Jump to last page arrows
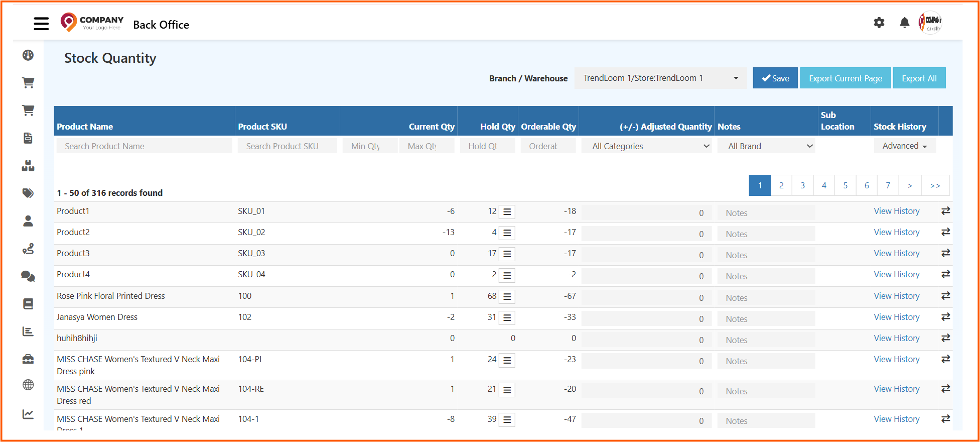Viewport: 980px width, 442px height. pyautogui.click(x=935, y=185)
